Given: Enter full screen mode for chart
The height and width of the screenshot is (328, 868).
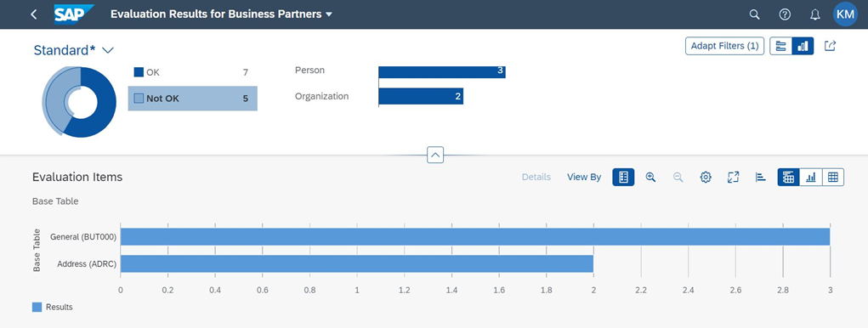Looking at the screenshot, I should [733, 177].
